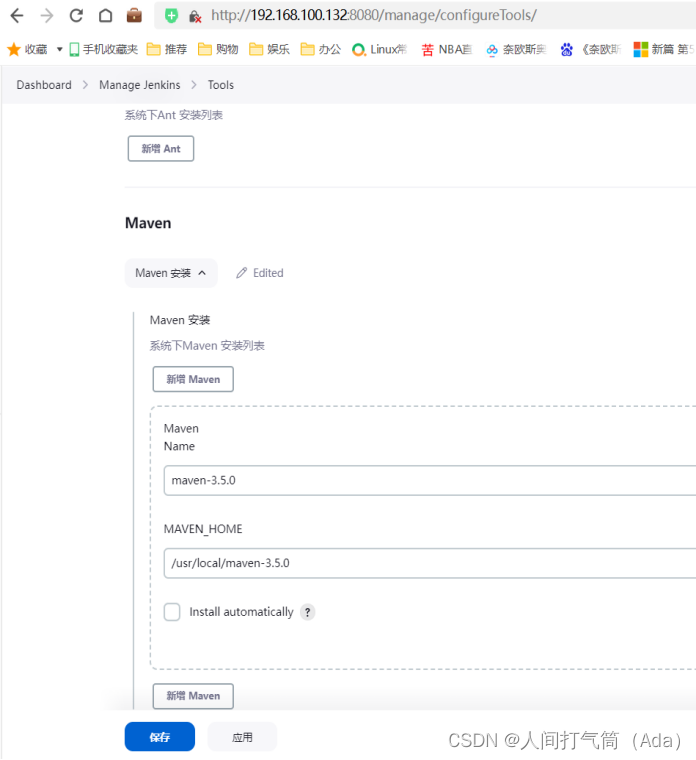The image size is (696, 760).
Task: Go to Dashboard breadcrumb
Action: (44, 85)
